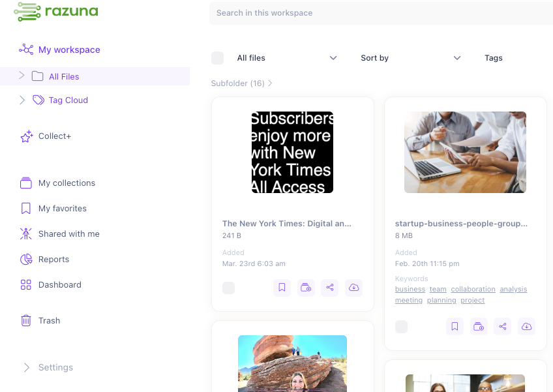Expand the Settings section chevron

click(x=27, y=367)
